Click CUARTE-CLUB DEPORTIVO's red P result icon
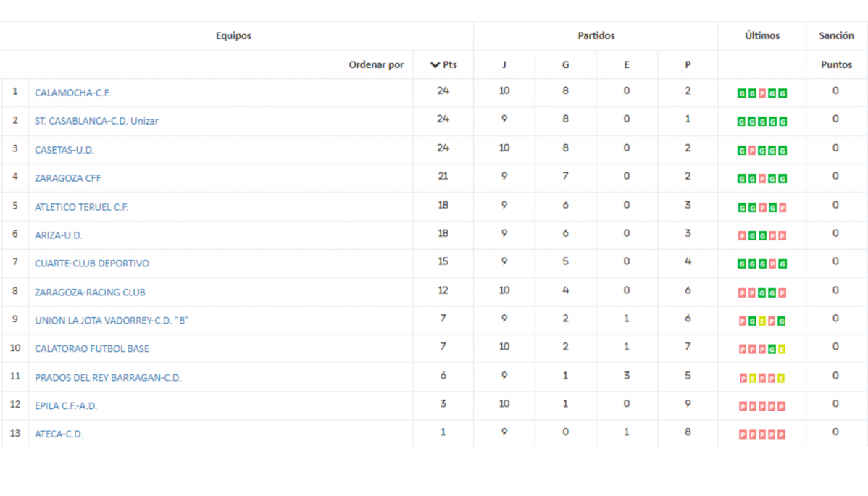Image resolution: width=868 pixels, height=496 pixels. (772, 264)
